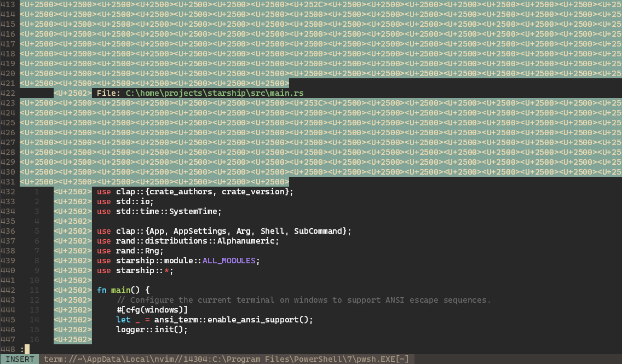Click line number 16 in the gutter
This screenshot has width=622, height=364.
[x=36, y=339]
